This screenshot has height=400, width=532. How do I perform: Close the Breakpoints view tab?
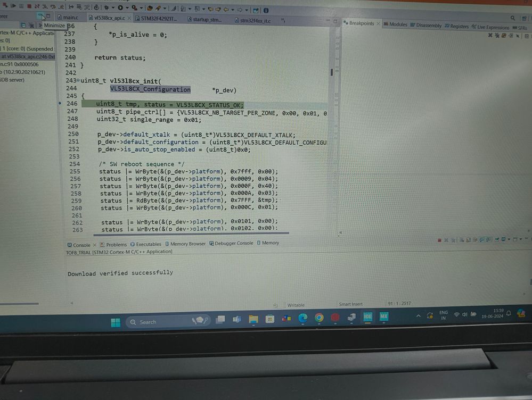point(378,23)
